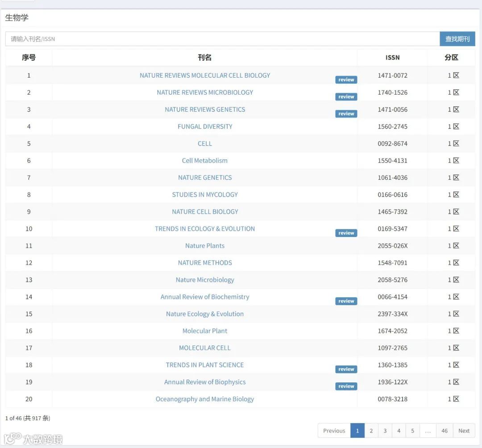
Task: Go to pagination page 2
Action: pos(371,431)
